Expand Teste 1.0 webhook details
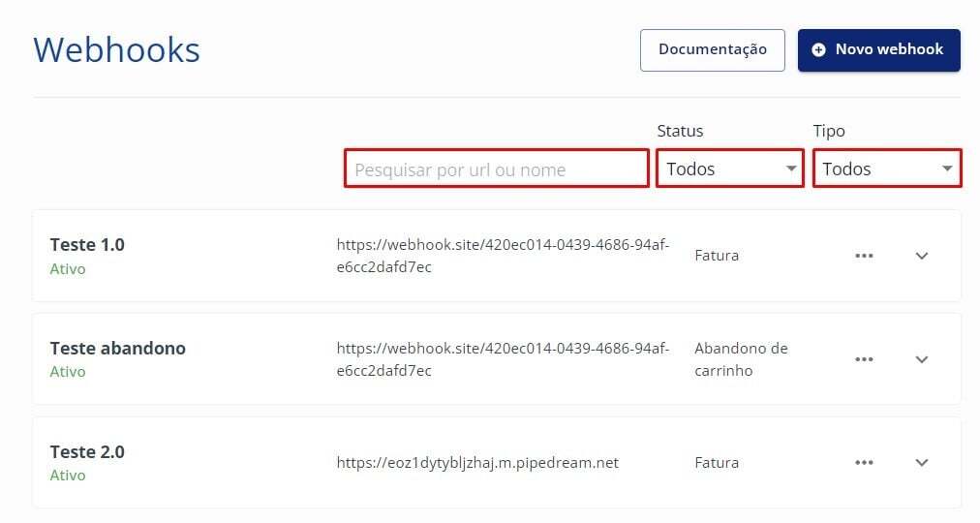Screen dimensions: 980x523 [x=922, y=256]
